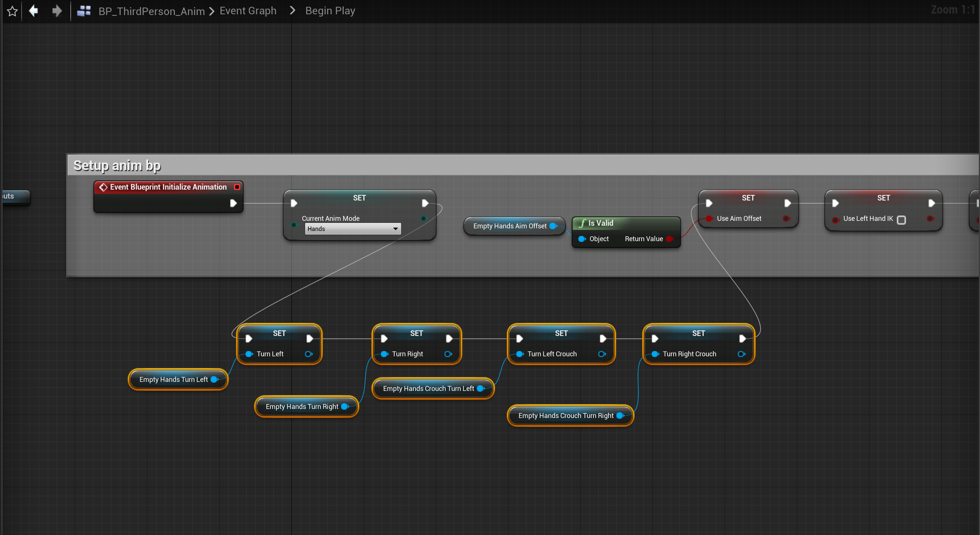Screen dimensions: 980x535
Task: Click the Return Value boolean pin
Action: [669, 239]
